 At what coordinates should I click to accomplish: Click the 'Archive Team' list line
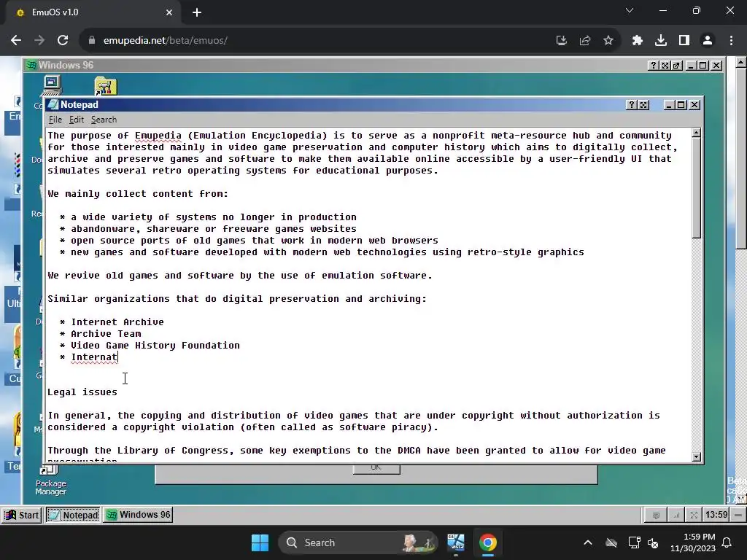(106, 334)
